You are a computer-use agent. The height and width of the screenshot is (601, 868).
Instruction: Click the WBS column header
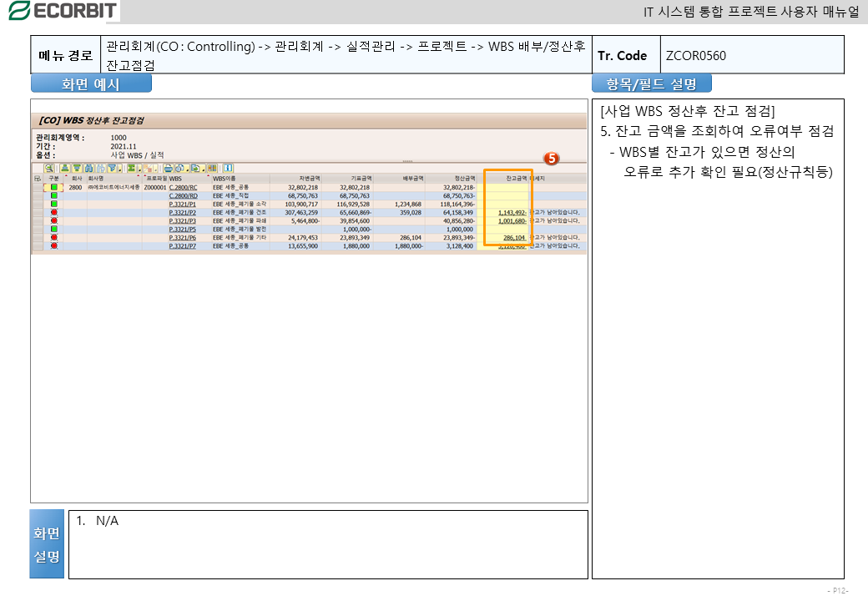(175, 179)
